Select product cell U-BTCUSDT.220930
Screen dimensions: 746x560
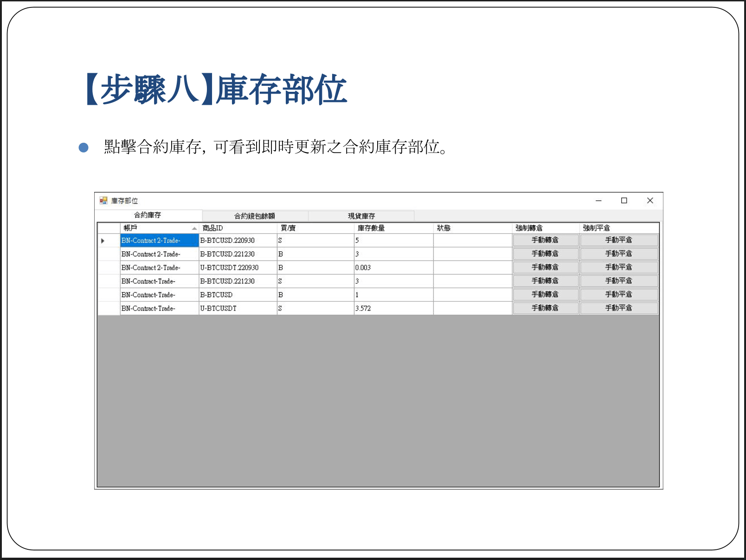(x=238, y=267)
